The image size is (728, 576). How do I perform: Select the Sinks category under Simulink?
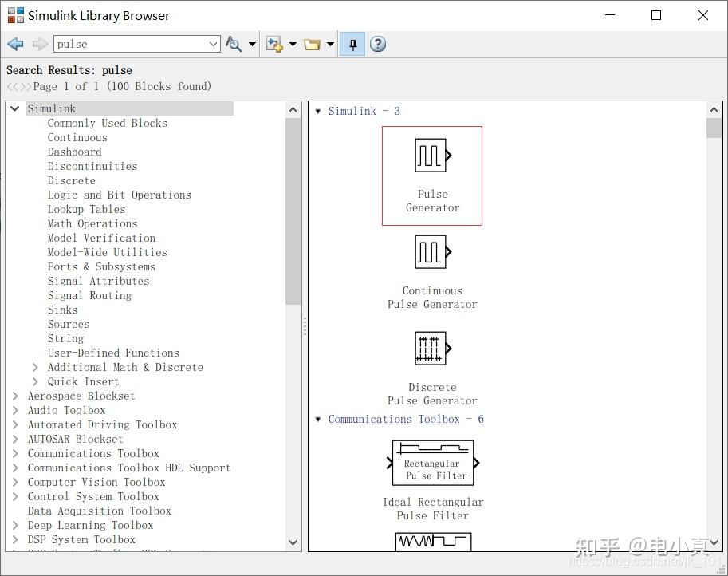62,310
